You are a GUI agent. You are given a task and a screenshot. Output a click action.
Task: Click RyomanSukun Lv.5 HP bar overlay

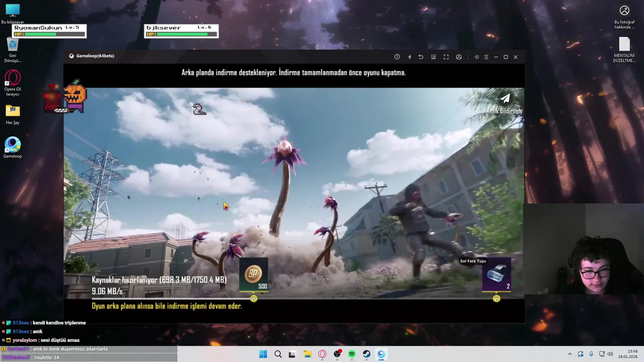pos(49,31)
